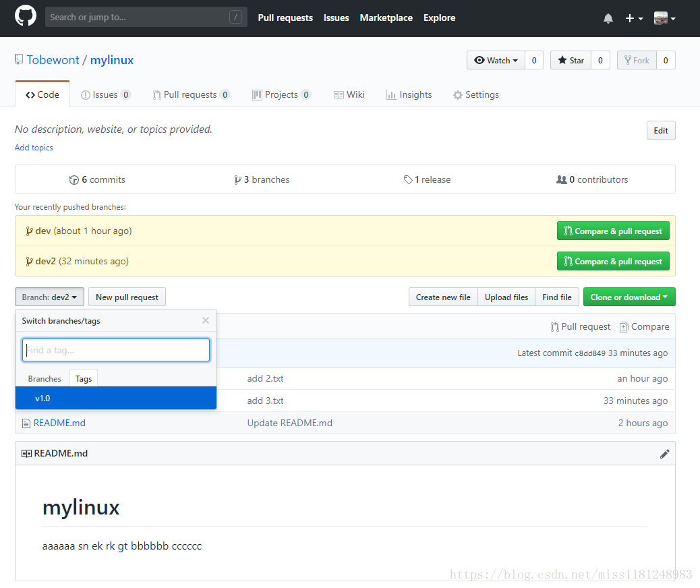Screen dimensions: 700x588
Task: Switch to the repository Pull requests tab
Action: (x=191, y=94)
